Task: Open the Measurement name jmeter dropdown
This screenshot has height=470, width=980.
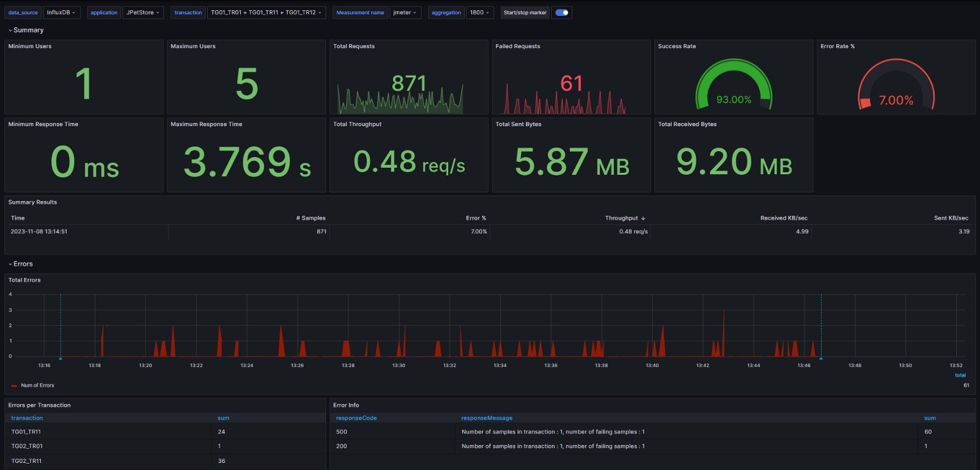Action: 405,13
